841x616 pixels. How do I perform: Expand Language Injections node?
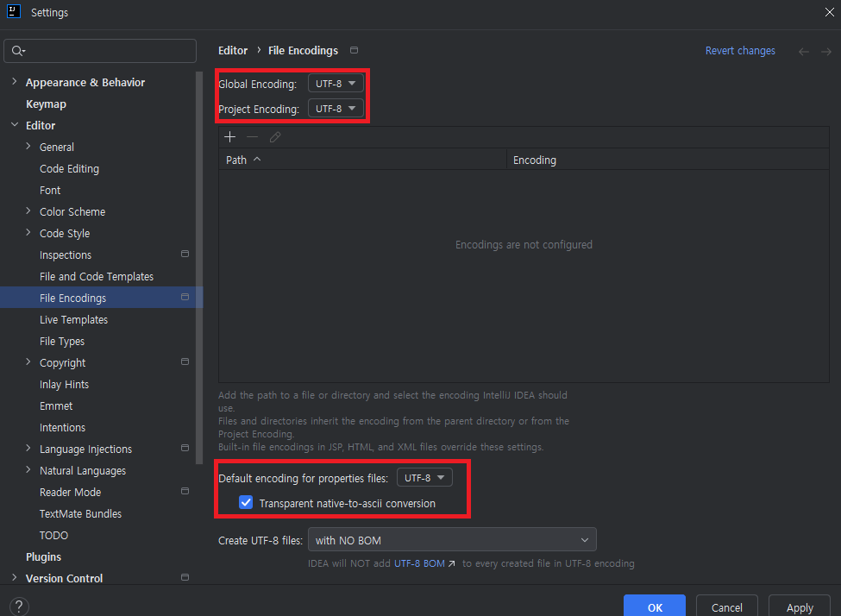coord(28,448)
